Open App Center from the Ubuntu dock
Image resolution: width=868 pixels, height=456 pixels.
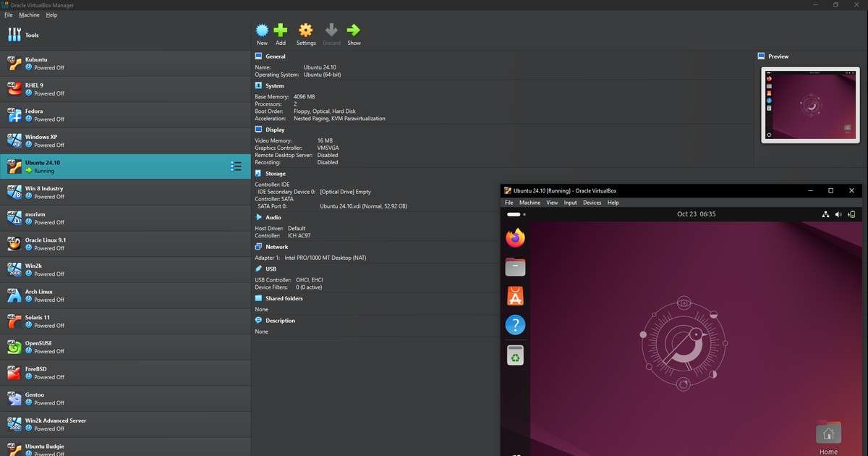tap(515, 296)
